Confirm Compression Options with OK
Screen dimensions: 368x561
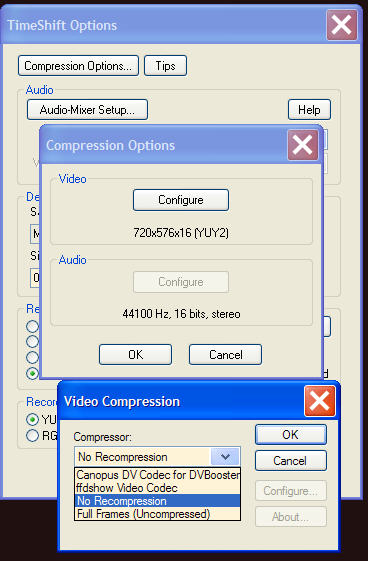[136, 355]
